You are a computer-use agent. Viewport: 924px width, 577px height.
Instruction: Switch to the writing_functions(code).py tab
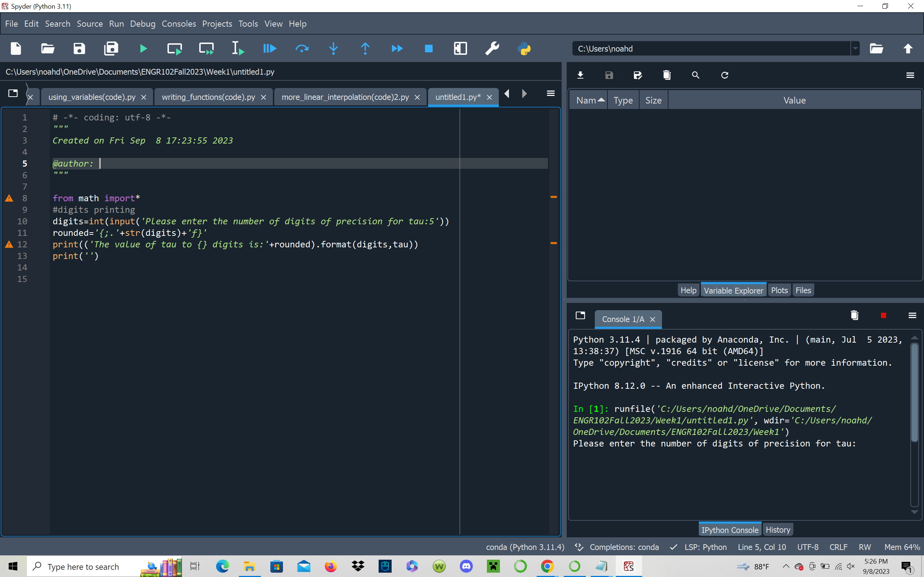208,97
